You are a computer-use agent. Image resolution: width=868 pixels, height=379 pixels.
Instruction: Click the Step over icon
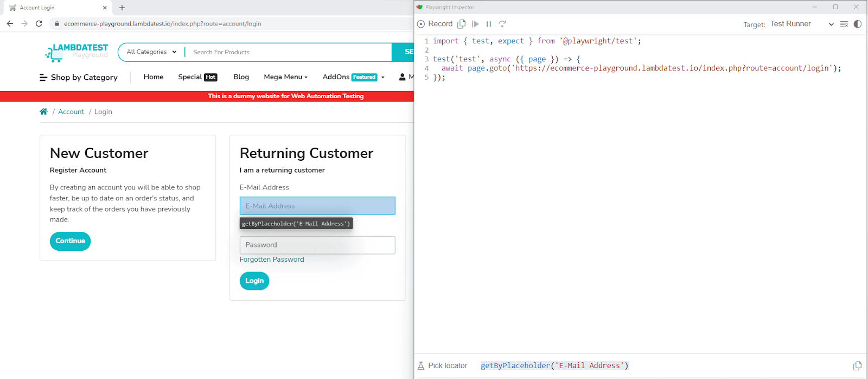coord(502,24)
